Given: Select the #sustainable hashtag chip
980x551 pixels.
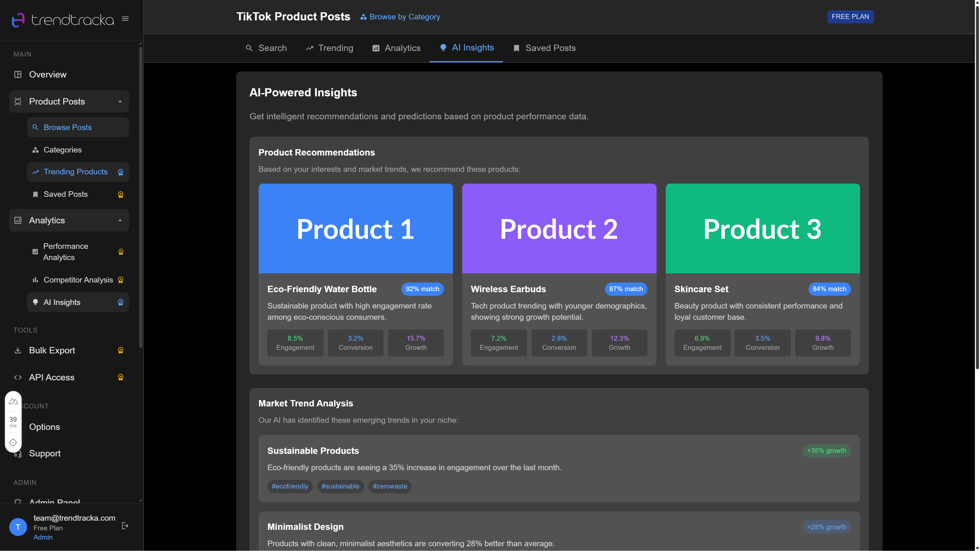Looking at the screenshot, I should click(340, 486).
